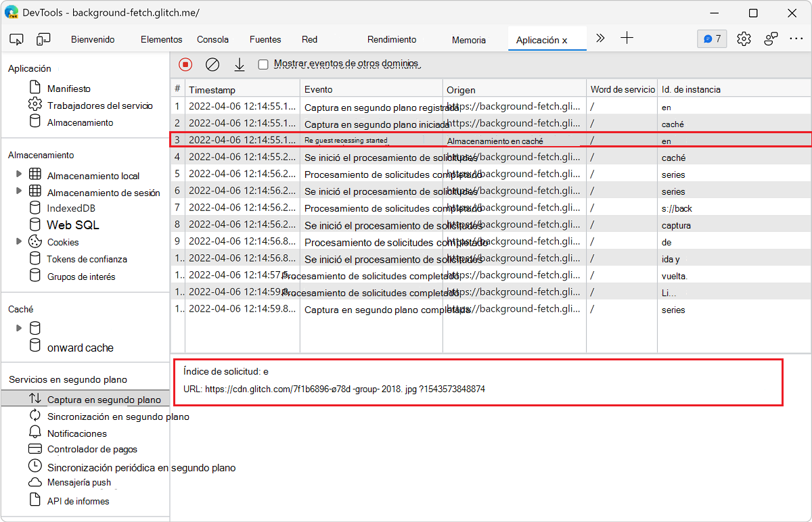
Task: Switch to Red tab
Action: tap(310, 39)
